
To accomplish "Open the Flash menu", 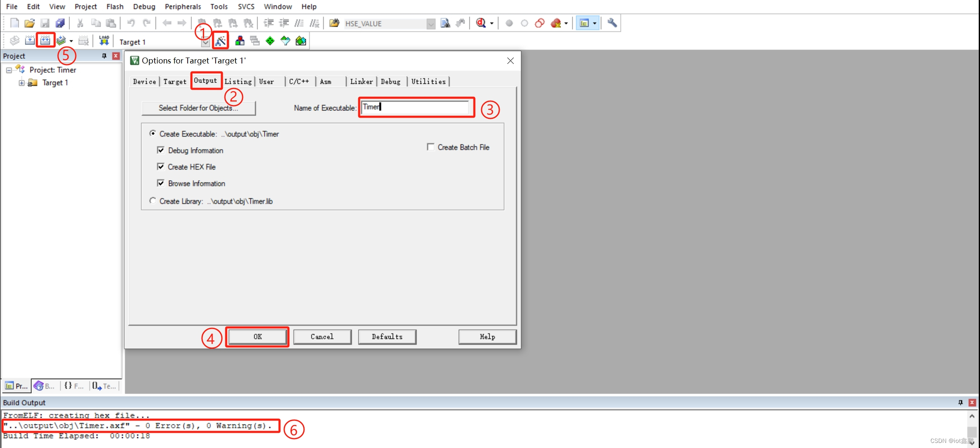I will [x=115, y=7].
